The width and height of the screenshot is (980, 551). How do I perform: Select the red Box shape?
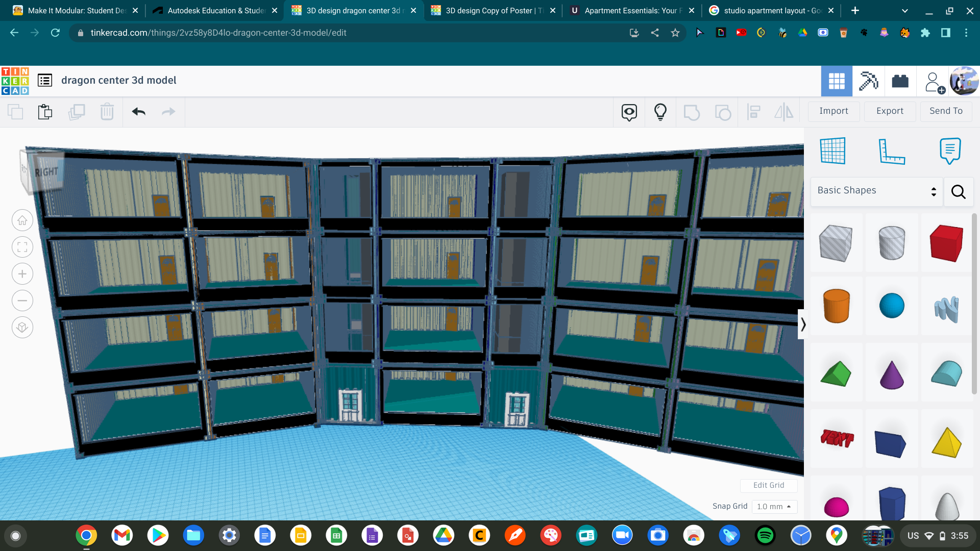click(x=946, y=243)
